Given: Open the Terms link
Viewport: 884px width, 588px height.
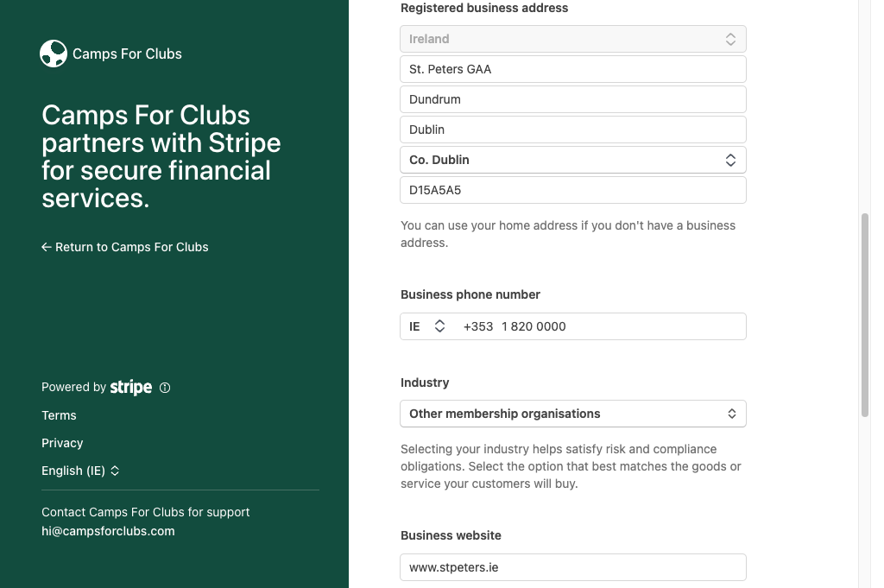Looking at the screenshot, I should coord(59,415).
